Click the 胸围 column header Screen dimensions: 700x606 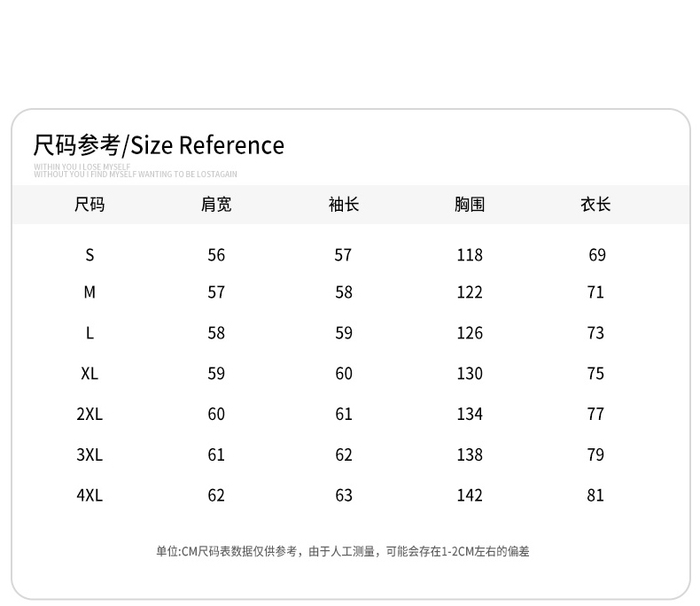(x=470, y=205)
